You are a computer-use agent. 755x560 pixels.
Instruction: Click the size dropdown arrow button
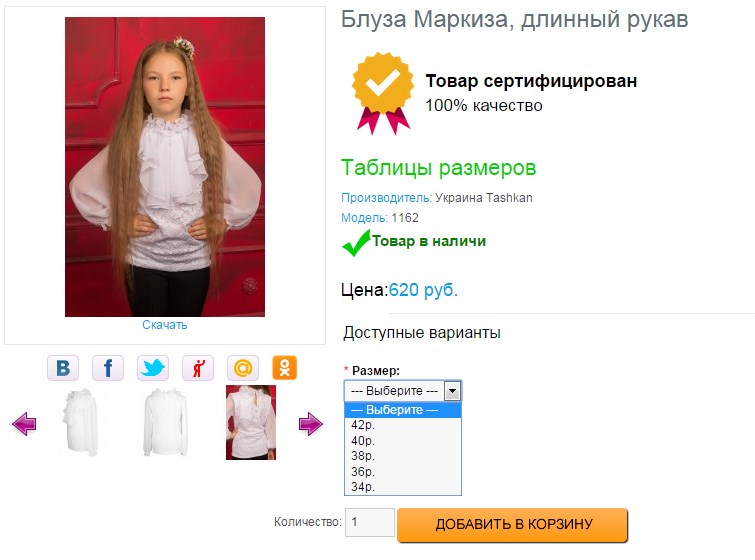pyautogui.click(x=452, y=391)
